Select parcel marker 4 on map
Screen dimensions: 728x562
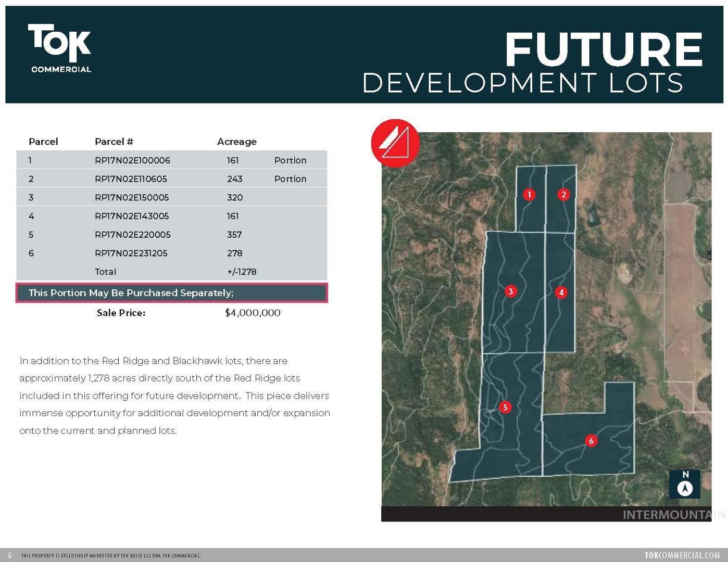tap(561, 292)
